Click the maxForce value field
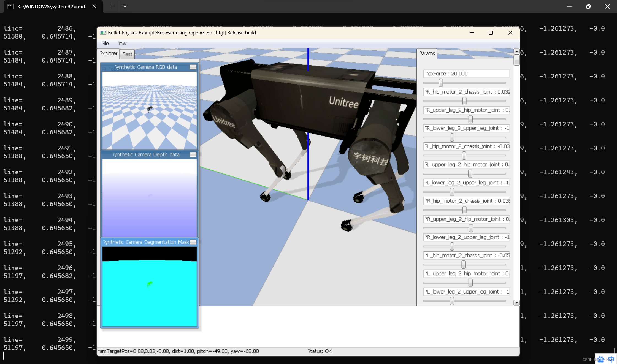This screenshot has width=617, height=364. click(466, 74)
